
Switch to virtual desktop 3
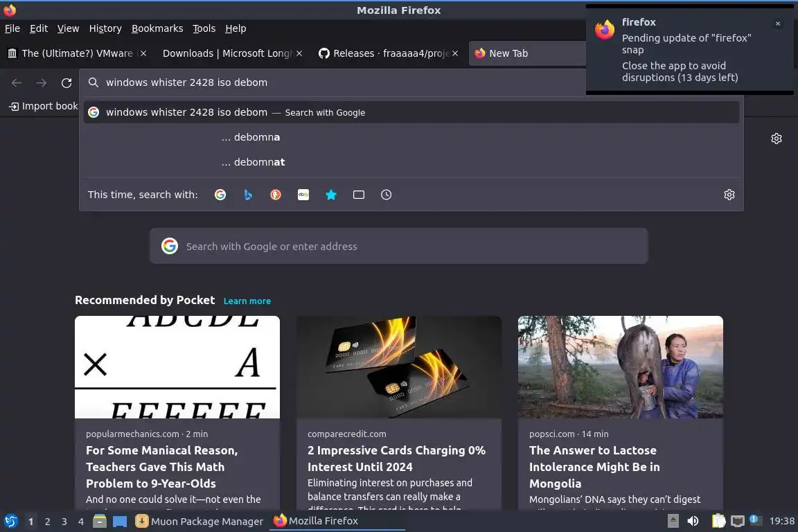point(64,522)
